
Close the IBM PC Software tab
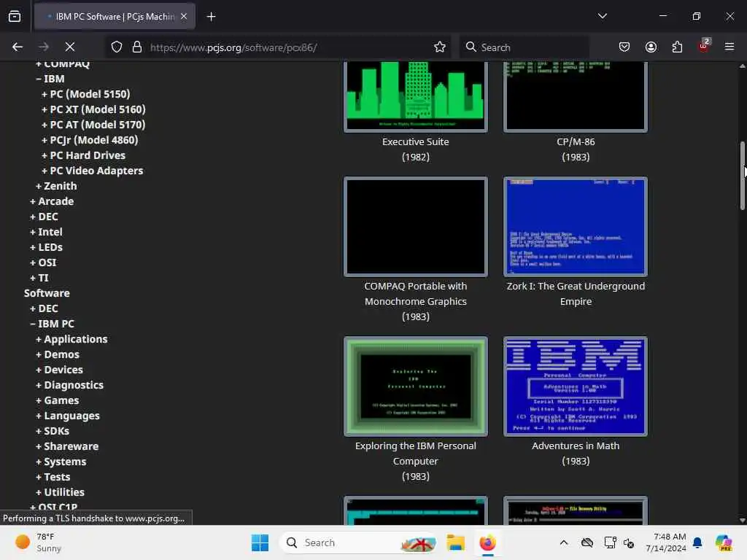[184, 16]
